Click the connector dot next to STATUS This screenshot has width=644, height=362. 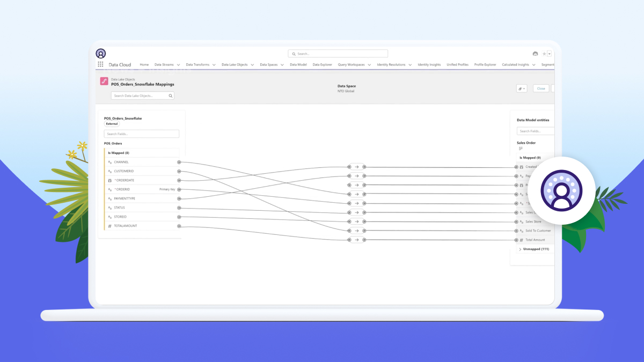(179, 208)
